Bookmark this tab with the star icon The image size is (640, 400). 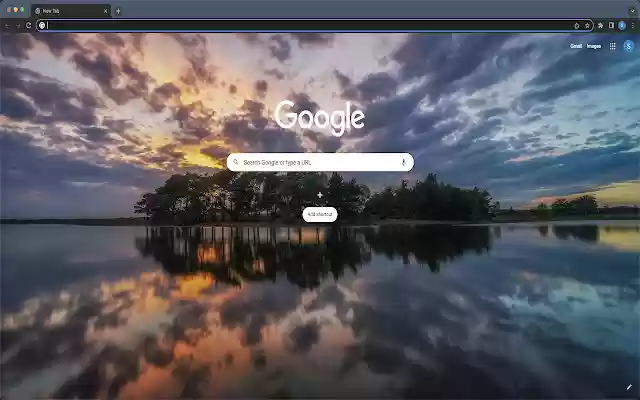pos(587,25)
